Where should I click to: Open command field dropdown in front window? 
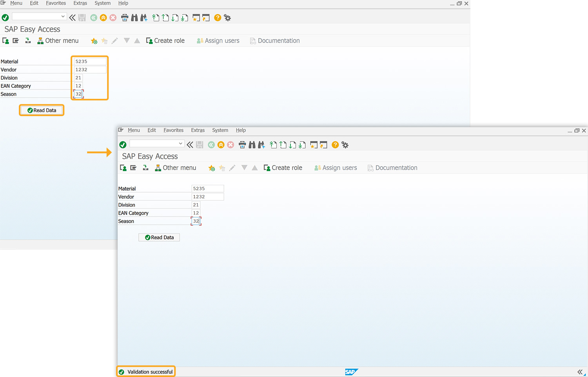[x=180, y=144]
